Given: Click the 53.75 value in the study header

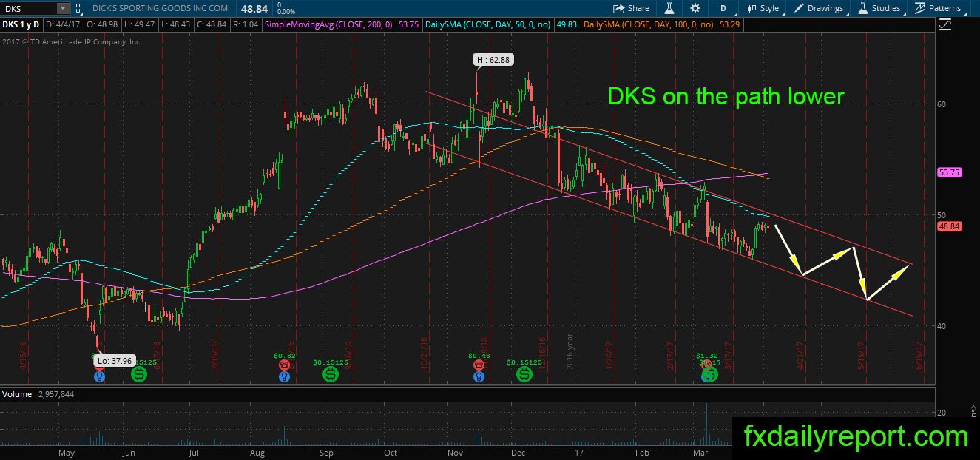Looking at the screenshot, I should [x=408, y=24].
